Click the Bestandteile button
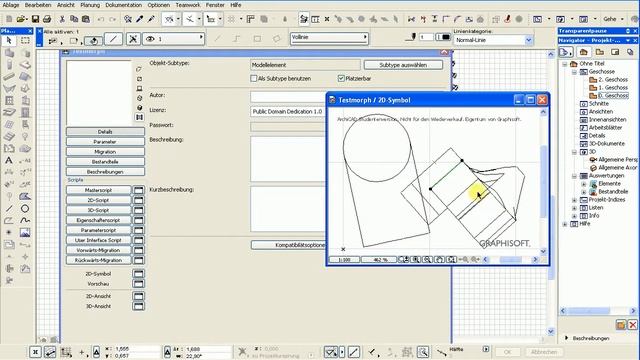640x360 pixels. 105,162
